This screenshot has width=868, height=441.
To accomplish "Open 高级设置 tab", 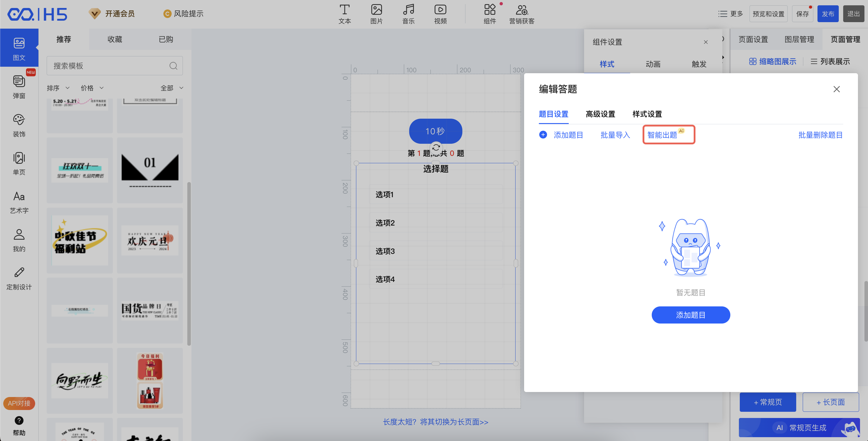I will point(600,114).
